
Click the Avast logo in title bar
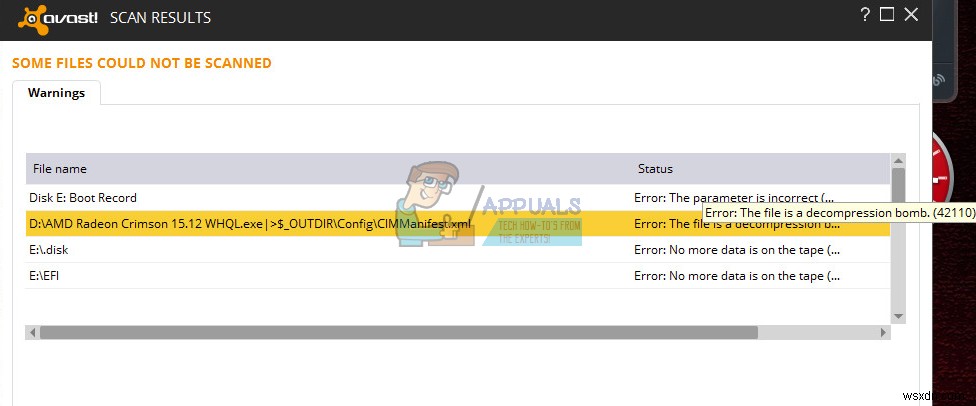(57, 18)
